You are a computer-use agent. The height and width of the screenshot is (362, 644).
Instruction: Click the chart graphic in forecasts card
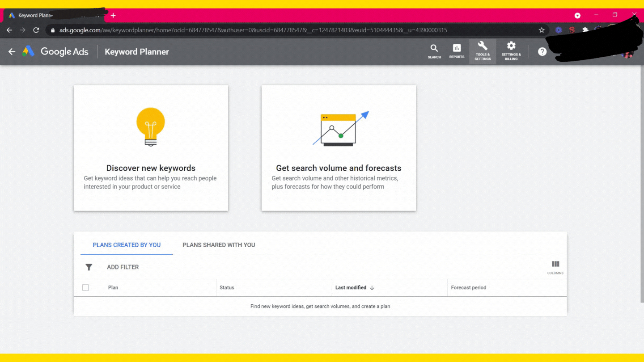pos(341,129)
